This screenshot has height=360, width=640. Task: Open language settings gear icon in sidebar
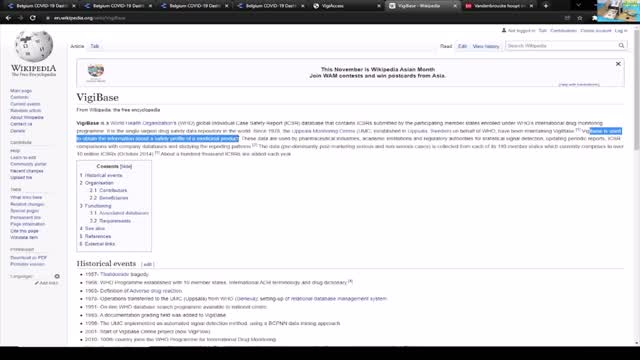pyautogui.click(x=57, y=276)
